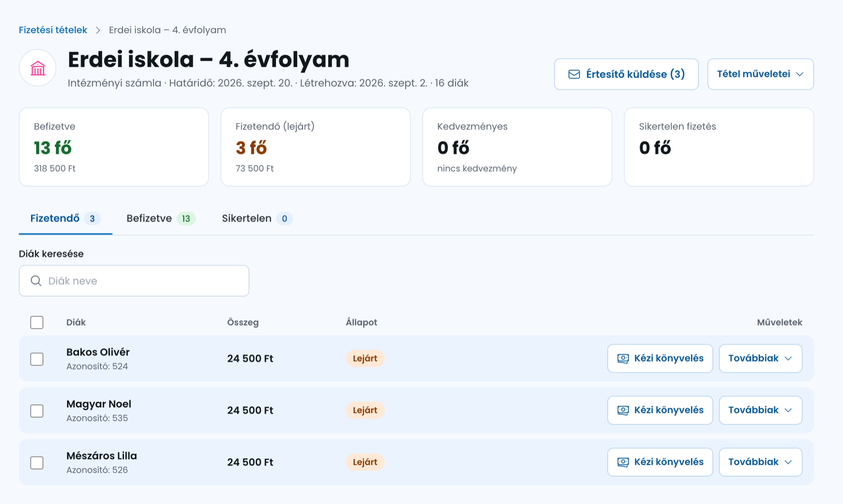Viewport: 843px width, 504px height.
Task: Open Továbbiak dropdown for Mészáros Lilla
Action: pos(760,462)
